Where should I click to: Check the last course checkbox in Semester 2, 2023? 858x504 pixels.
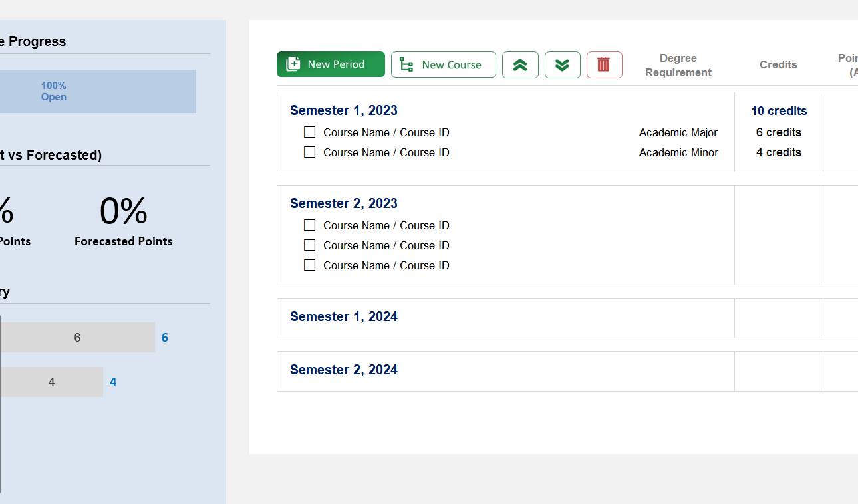pos(309,265)
